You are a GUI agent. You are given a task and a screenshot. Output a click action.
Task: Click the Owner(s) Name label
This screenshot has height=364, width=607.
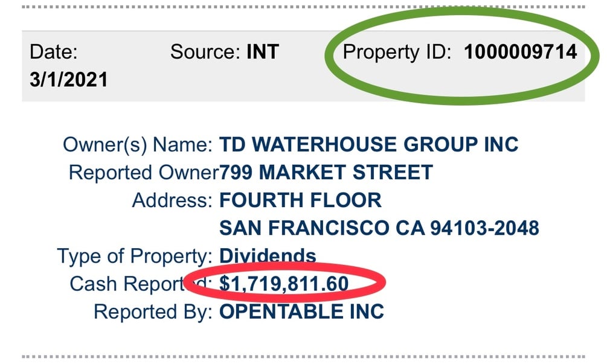138,145
